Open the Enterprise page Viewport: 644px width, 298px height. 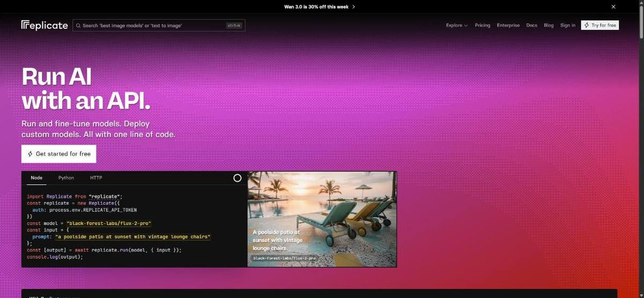click(x=508, y=25)
